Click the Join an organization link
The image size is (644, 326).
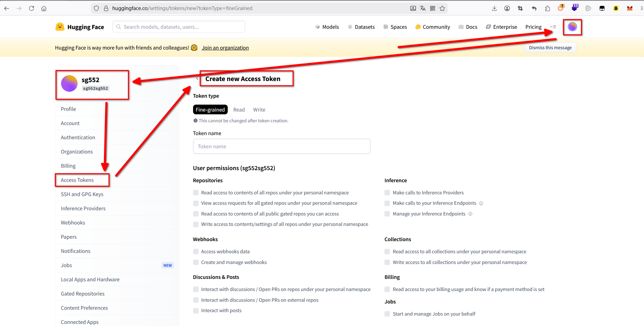click(225, 48)
